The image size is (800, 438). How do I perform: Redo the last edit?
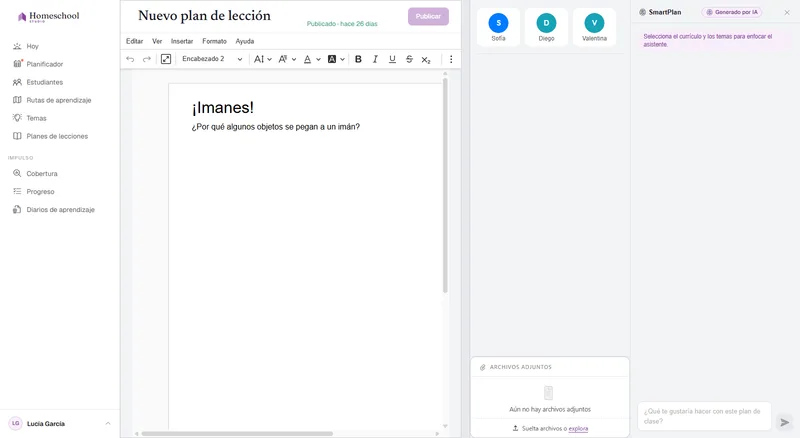(x=146, y=59)
